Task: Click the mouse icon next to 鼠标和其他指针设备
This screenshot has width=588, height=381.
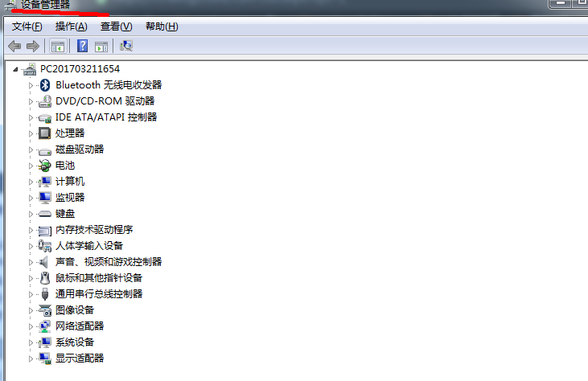Action: tap(45, 278)
